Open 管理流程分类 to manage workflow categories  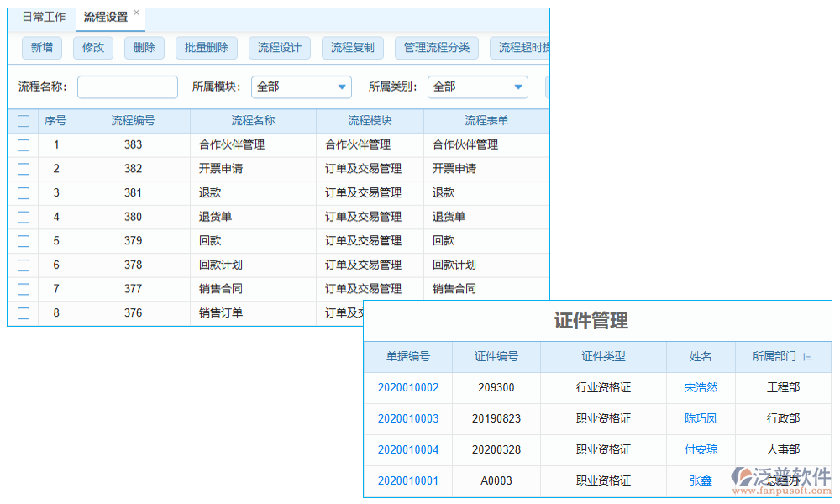(x=437, y=48)
